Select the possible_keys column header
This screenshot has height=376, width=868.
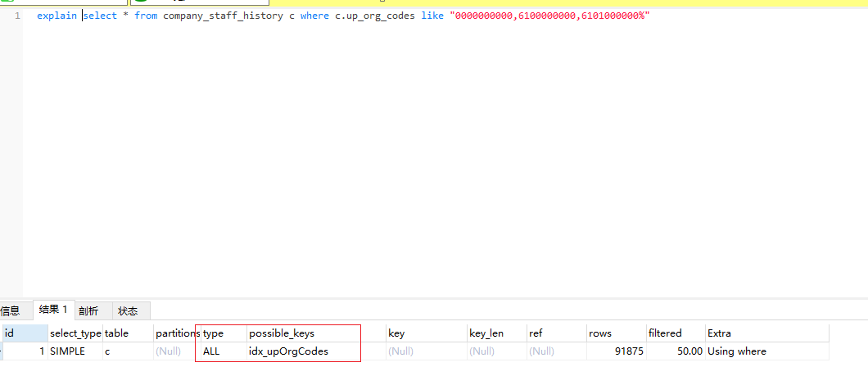click(317, 333)
